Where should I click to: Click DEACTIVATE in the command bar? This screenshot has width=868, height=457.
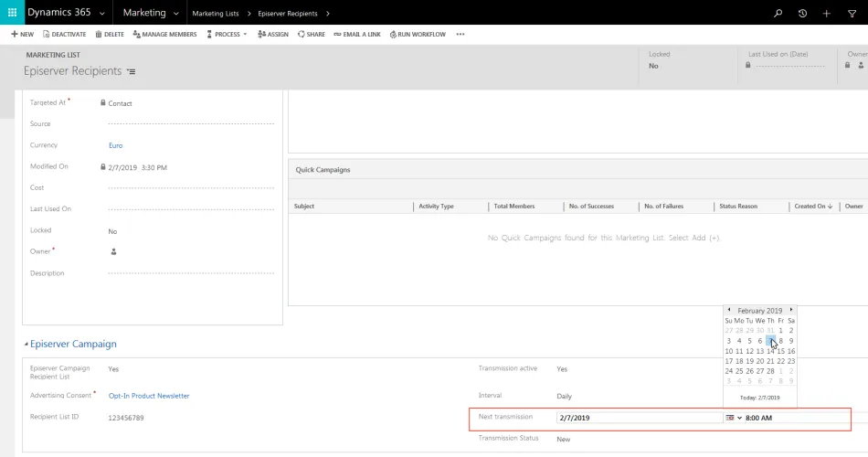(64, 35)
